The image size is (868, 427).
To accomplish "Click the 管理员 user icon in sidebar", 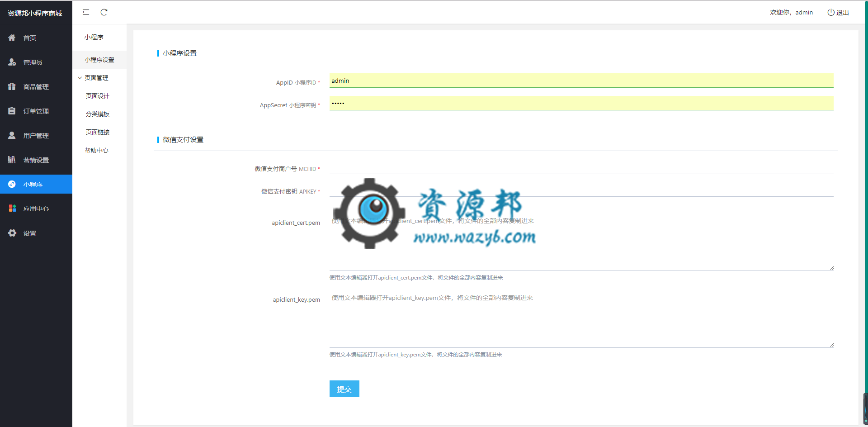I will (12, 62).
